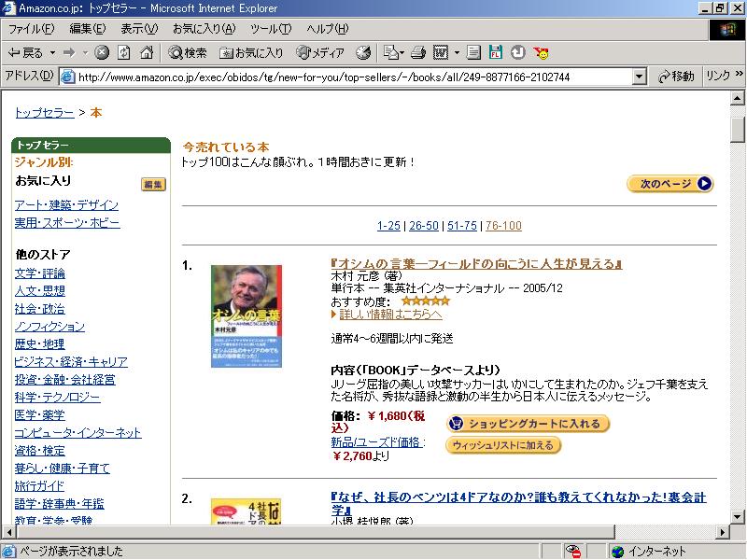Image resolution: width=747 pixels, height=560 pixels.
Task: Expand the Edit with Word dropdown arrow
Action: (x=457, y=52)
